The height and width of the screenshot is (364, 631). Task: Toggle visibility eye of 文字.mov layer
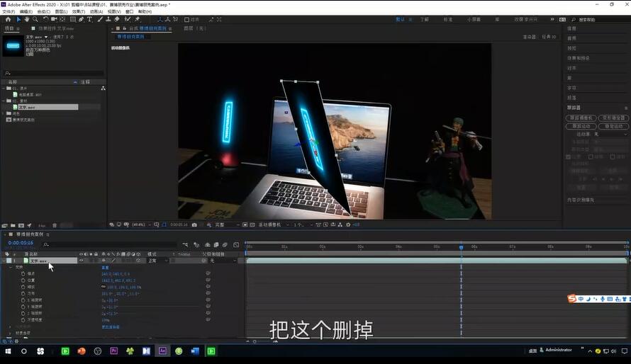point(81,261)
